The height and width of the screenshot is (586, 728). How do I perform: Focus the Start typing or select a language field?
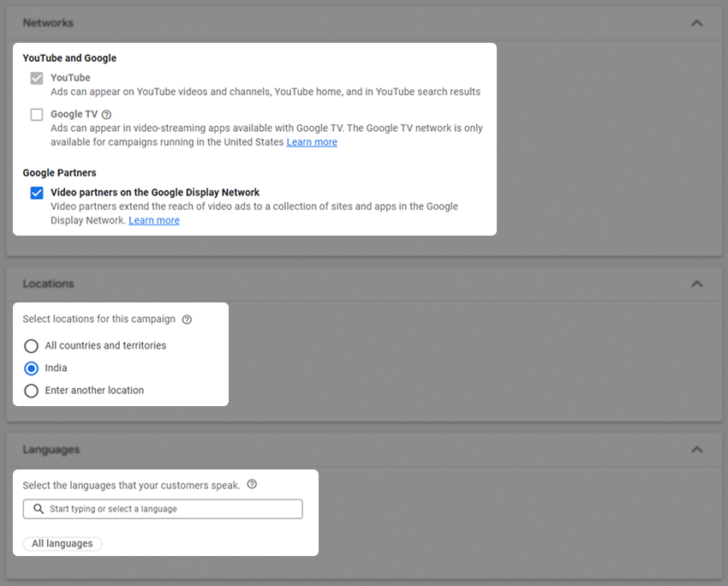coord(163,509)
